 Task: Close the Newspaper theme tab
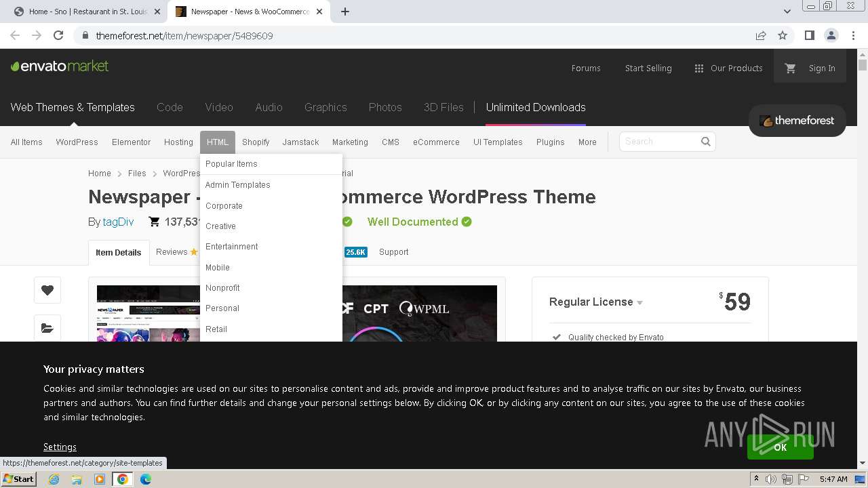click(x=319, y=12)
